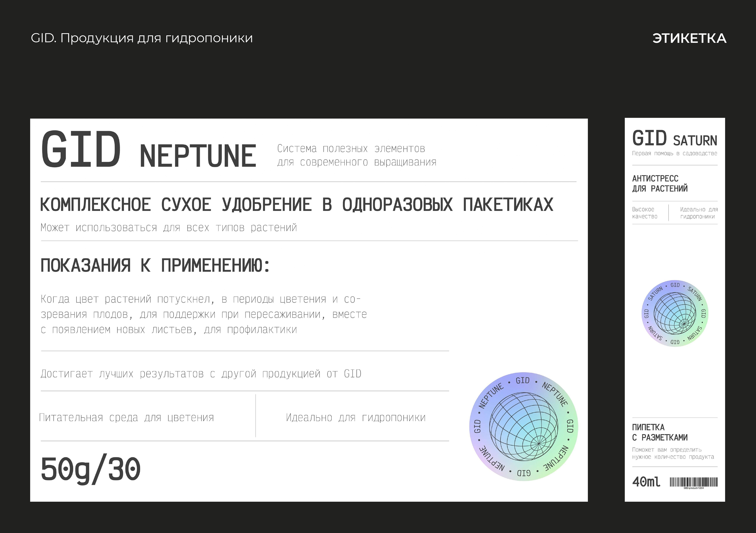This screenshot has width=756, height=533.
Task: Click 'Первая помощь в садоводстве' tagline
Action: (x=674, y=153)
